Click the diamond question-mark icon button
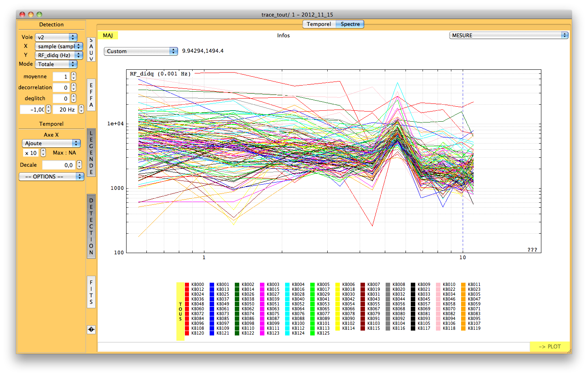This screenshot has width=588, height=376. click(91, 330)
